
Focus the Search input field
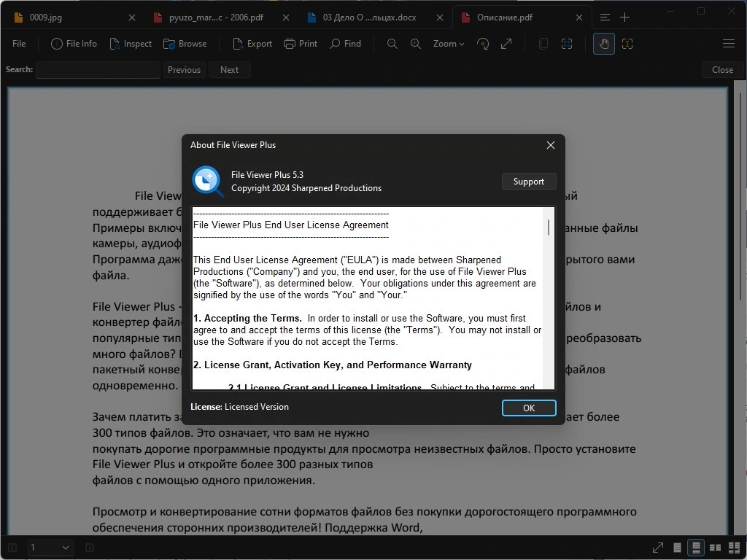pos(98,69)
